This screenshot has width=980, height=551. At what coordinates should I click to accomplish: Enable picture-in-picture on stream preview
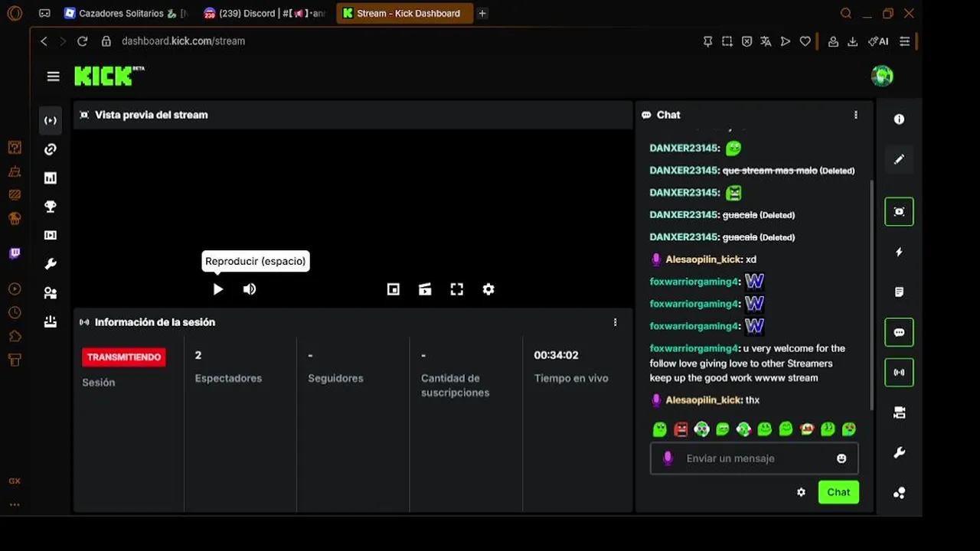click(x=394, y=289)
